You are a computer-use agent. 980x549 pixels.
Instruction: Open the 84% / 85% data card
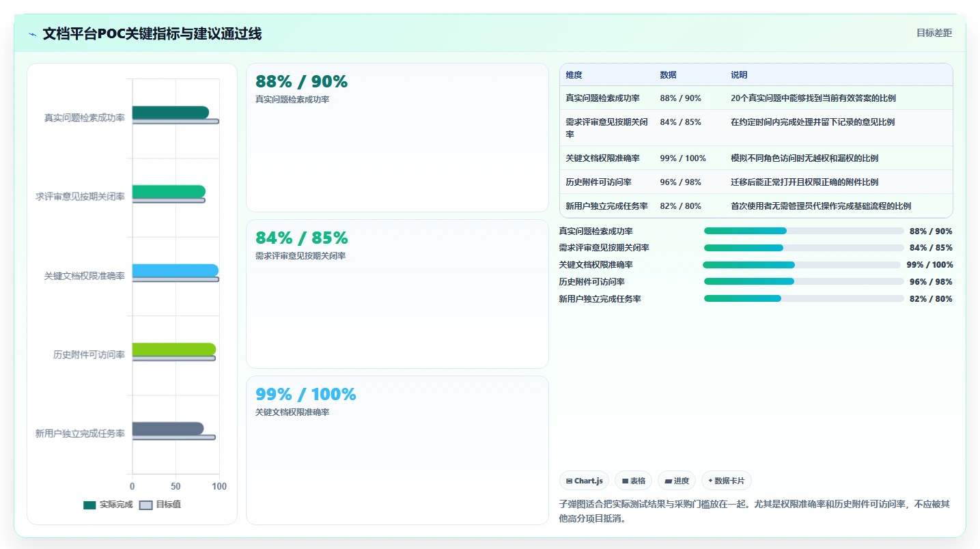tap(397, 294)
